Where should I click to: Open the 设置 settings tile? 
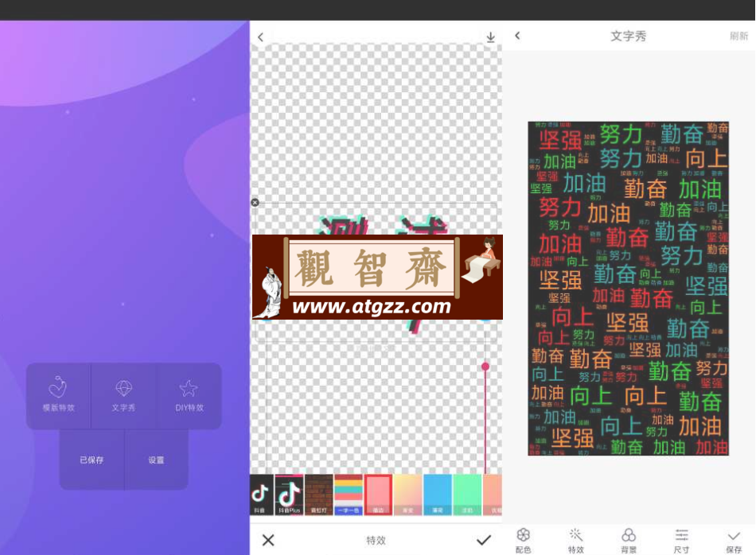pyautogui.click(x=156, y=460)
